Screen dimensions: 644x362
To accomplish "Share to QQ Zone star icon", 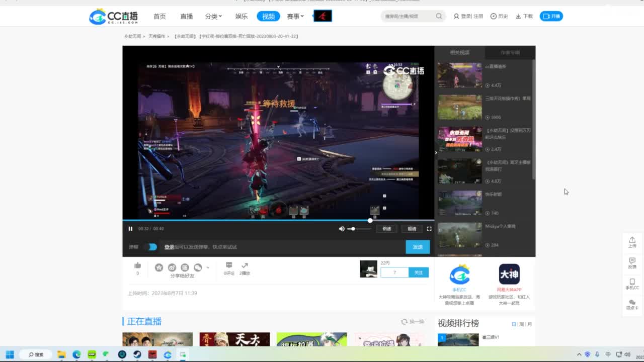I will (159, 267).
